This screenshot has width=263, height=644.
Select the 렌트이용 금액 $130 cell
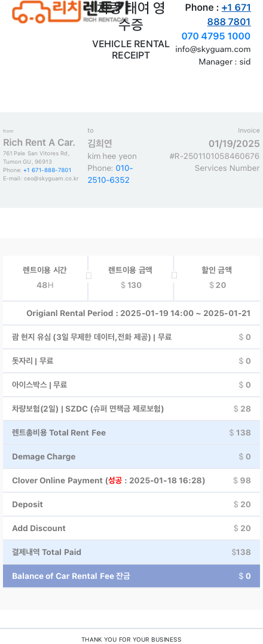[x=131, y=278]
